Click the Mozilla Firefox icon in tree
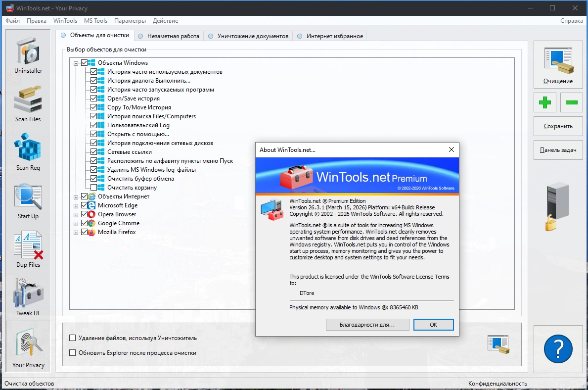 (x=91, y=232)
